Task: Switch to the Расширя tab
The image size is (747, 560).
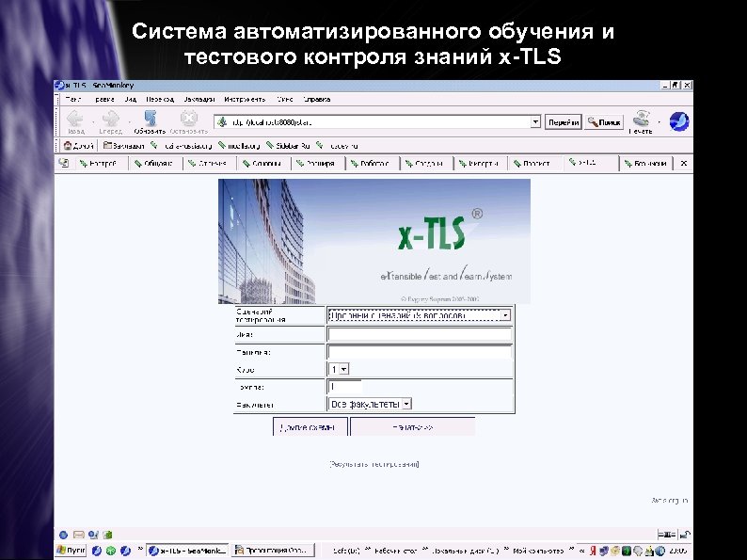Action: click(318, 164)
